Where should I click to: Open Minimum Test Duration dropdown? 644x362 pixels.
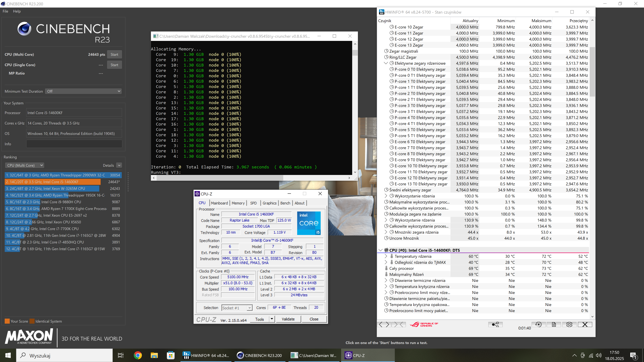coord(84,91)
